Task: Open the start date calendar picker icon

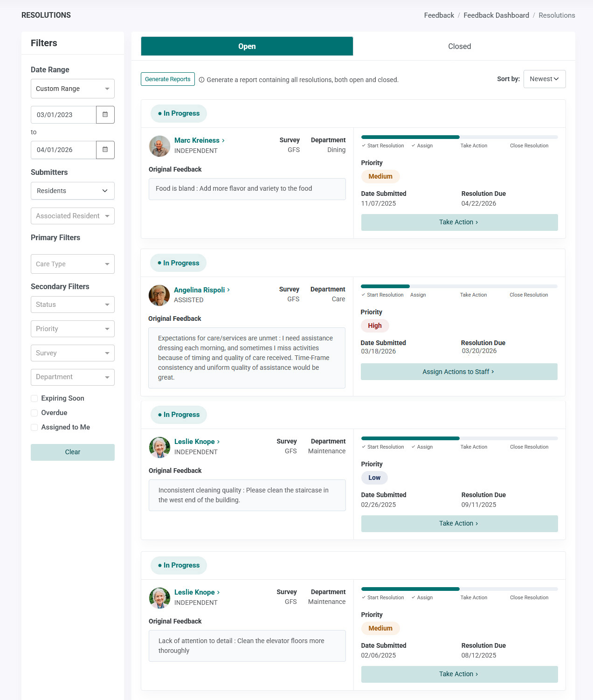Action: (x=105, y=115)
